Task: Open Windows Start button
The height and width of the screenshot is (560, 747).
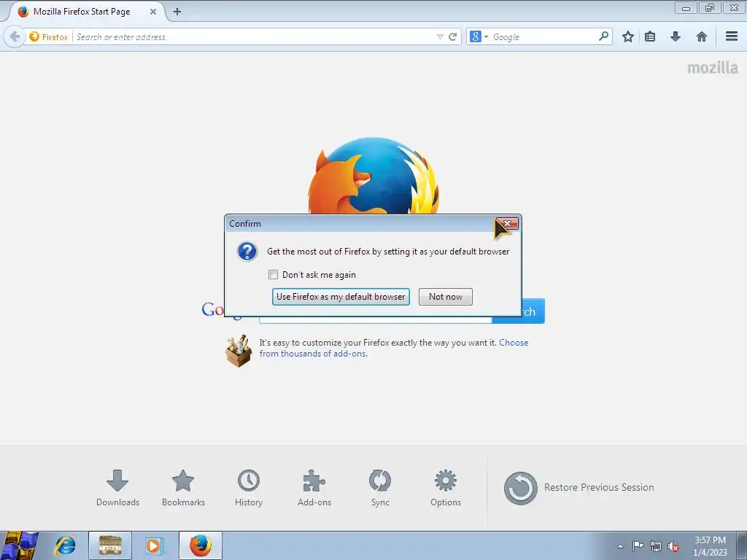Action: tap(19, 545)
